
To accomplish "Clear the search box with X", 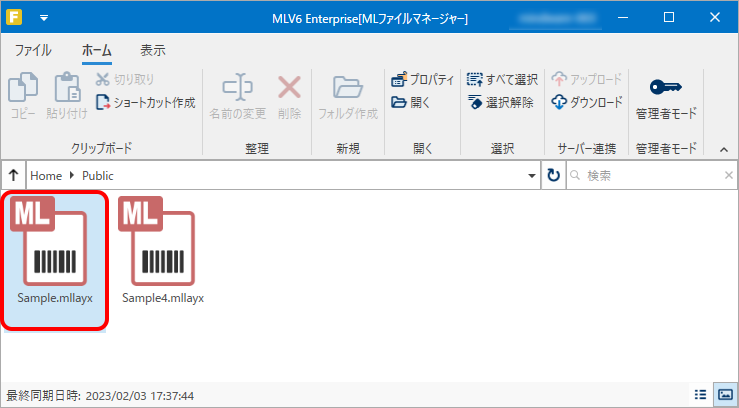I will [x=729, y=176].
